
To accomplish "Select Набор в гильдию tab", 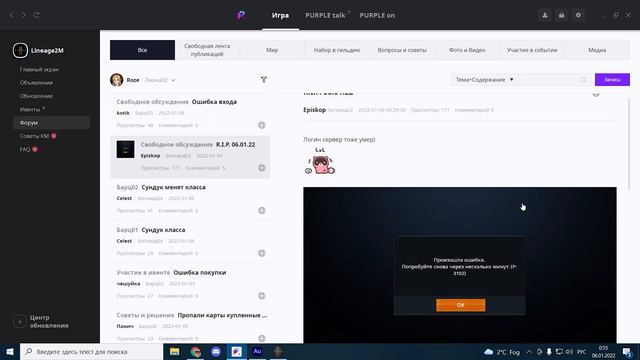I will pyautogui.click(x=337, y=50).
